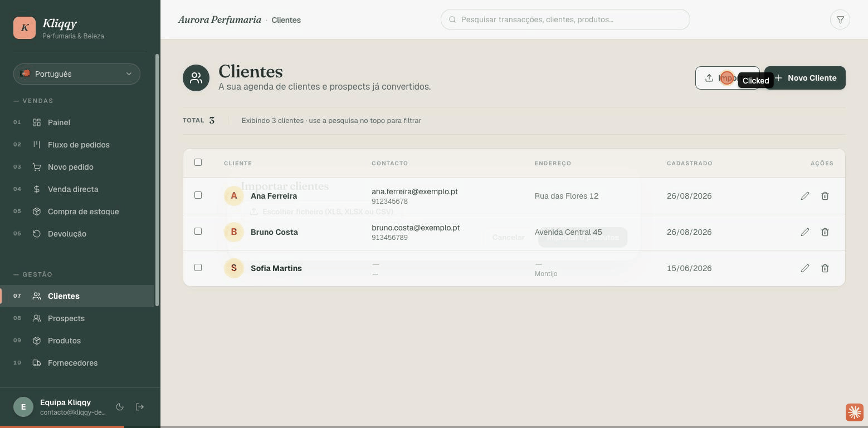This screenshot has height=428, width=868.
Task: Click Ana Ferreira's avatar letter A
Action: coord(234,196)
